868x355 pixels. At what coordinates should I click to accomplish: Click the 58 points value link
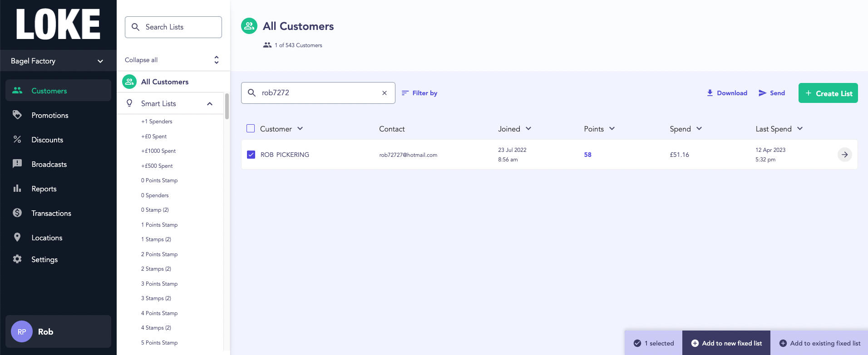click(x=587, y=155)
